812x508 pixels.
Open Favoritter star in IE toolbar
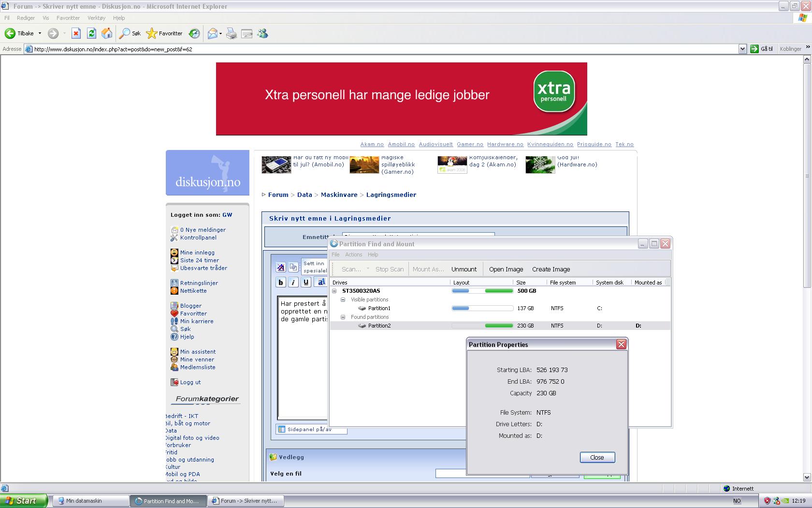(x=164, y=33)
